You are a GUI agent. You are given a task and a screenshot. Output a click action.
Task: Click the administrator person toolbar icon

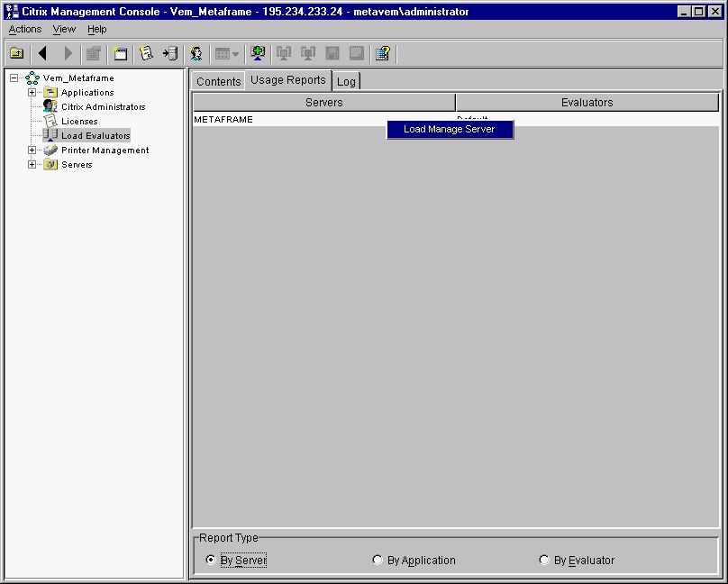pos(196,53)
